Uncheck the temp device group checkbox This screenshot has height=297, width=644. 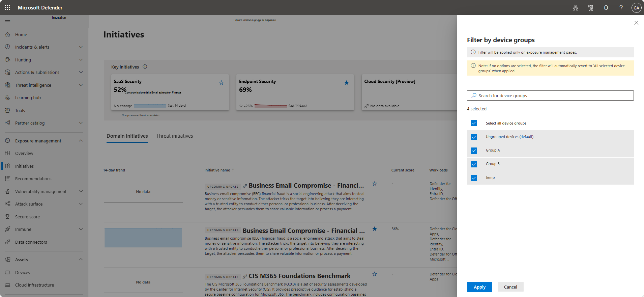(x=474, y=178)
